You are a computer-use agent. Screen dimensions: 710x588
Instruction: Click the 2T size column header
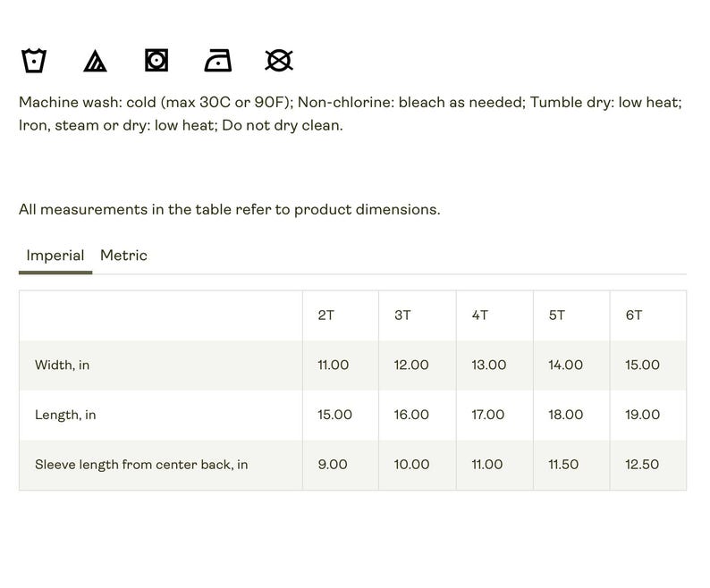(326, 315)
